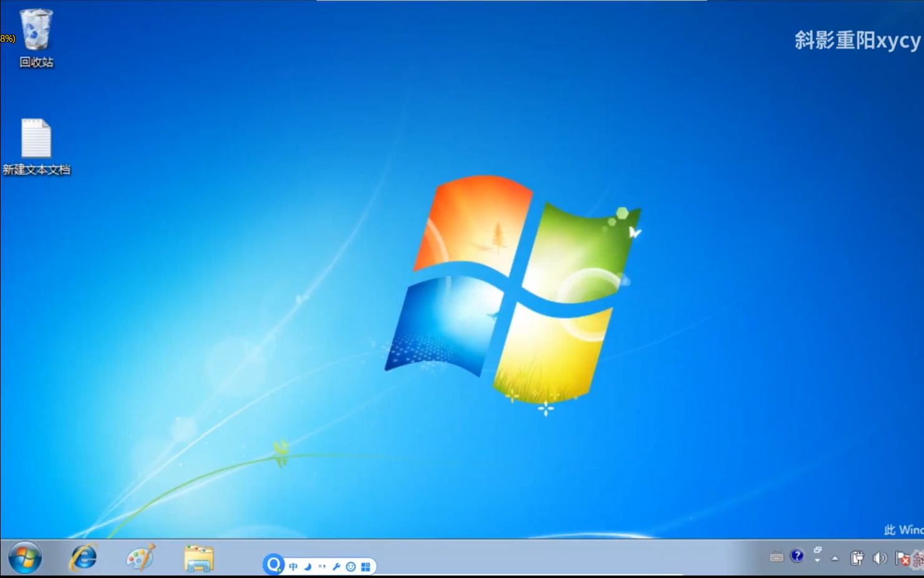Toggle Chinese punctuation on the input bar

coord(323,566)
